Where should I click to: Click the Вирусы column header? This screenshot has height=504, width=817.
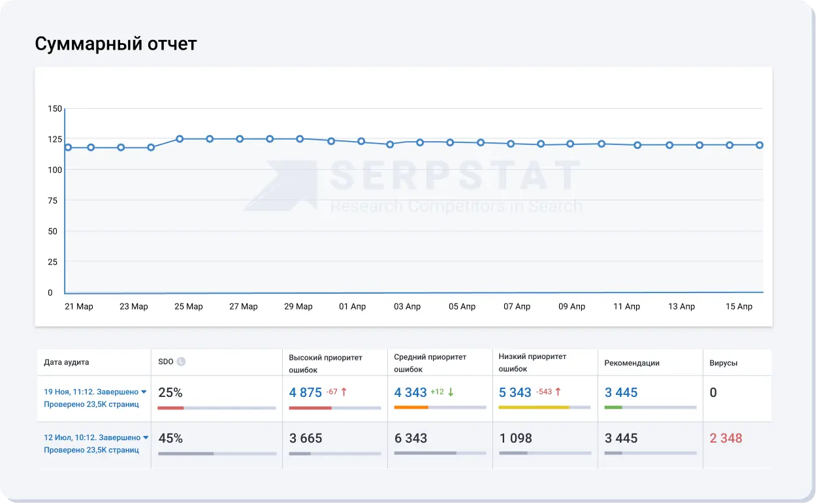click(x=724, y=363)
